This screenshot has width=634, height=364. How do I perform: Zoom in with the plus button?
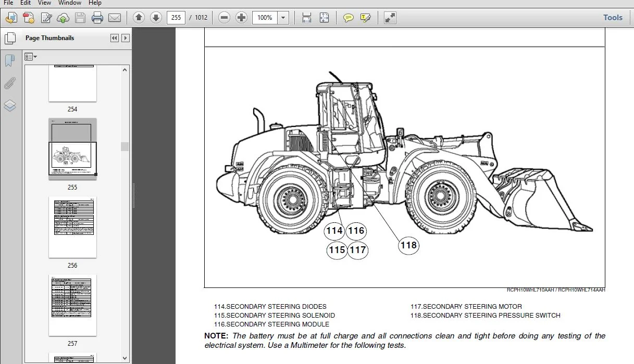pyautogui.click(x=241, y=18)
